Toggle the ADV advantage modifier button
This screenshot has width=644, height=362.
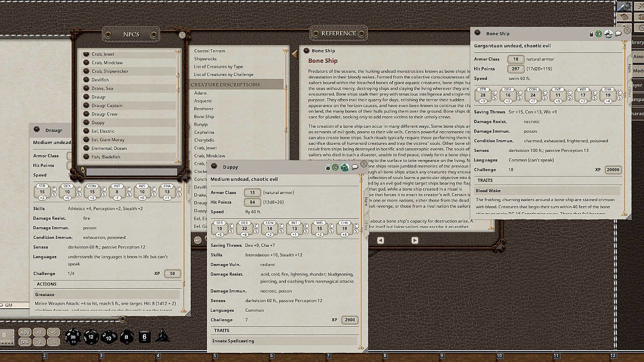tap(25, 332)
